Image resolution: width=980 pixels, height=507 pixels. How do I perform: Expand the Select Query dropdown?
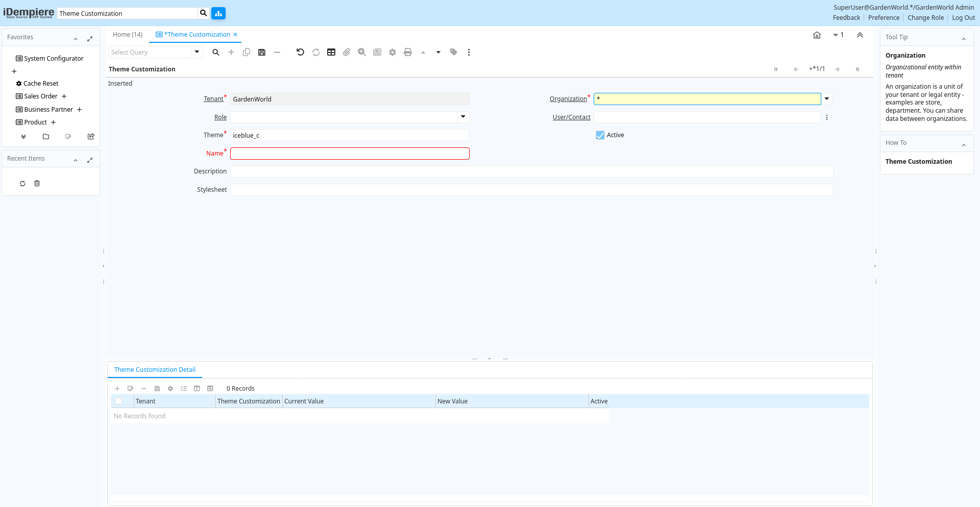click(x=197, y=52)
